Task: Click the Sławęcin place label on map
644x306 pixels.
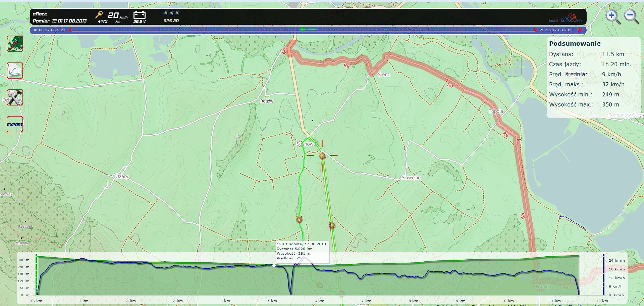Action: coord(411,177)
